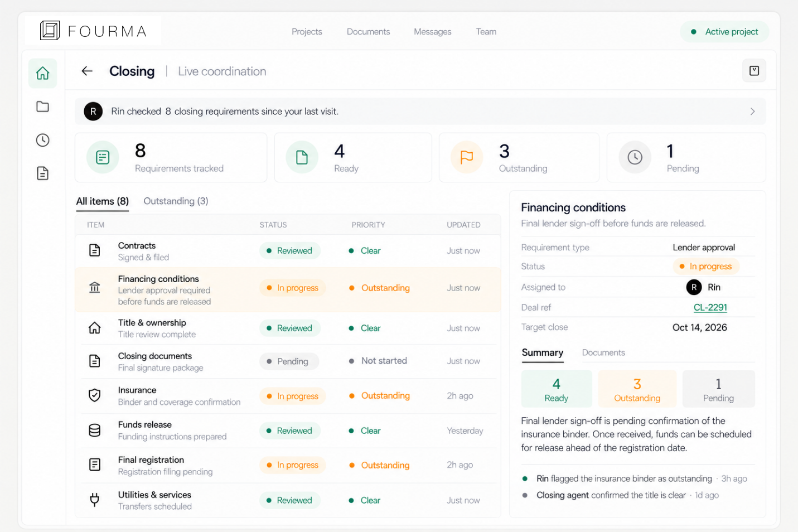The width and height of the screenshot is (798, 532).
Task: Open the Projects menu
Action: coord(307,32)
